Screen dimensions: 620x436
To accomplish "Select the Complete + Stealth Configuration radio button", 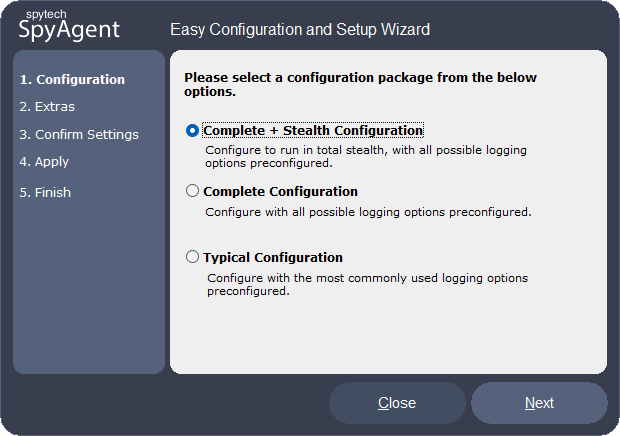I will point(192,130).
